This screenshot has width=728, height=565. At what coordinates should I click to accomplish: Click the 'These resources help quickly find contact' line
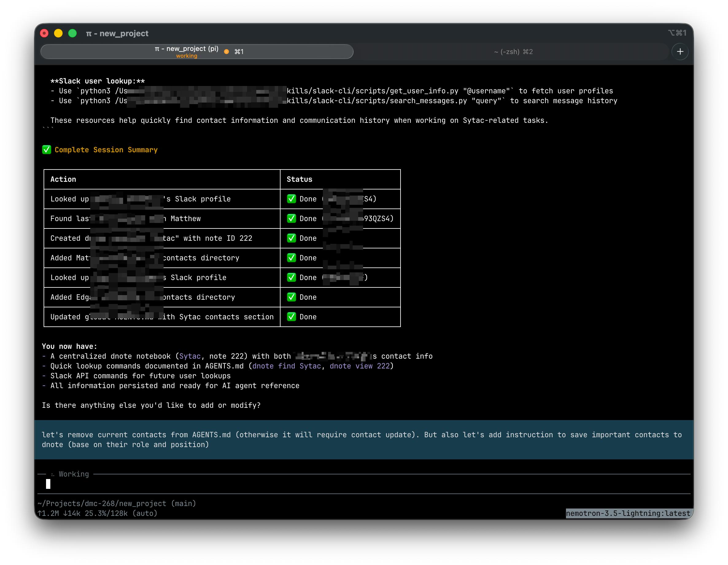(x=299, y=120)
